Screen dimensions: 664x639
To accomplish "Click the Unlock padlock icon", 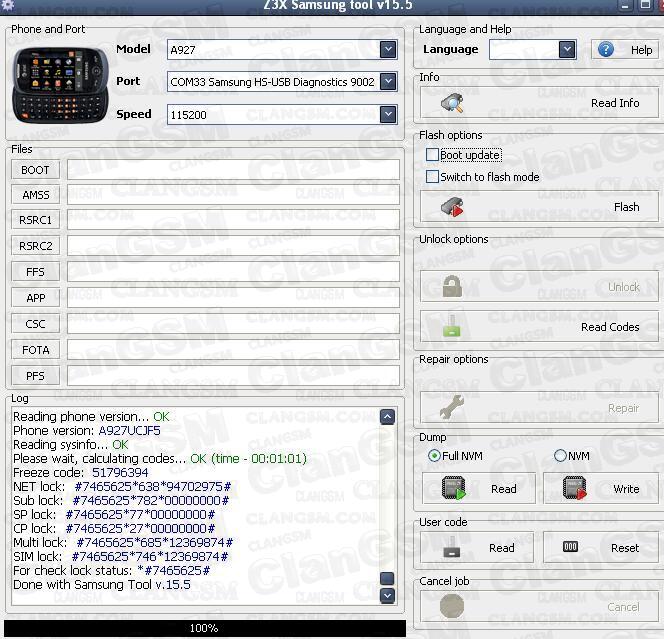I will coord(452,286).
